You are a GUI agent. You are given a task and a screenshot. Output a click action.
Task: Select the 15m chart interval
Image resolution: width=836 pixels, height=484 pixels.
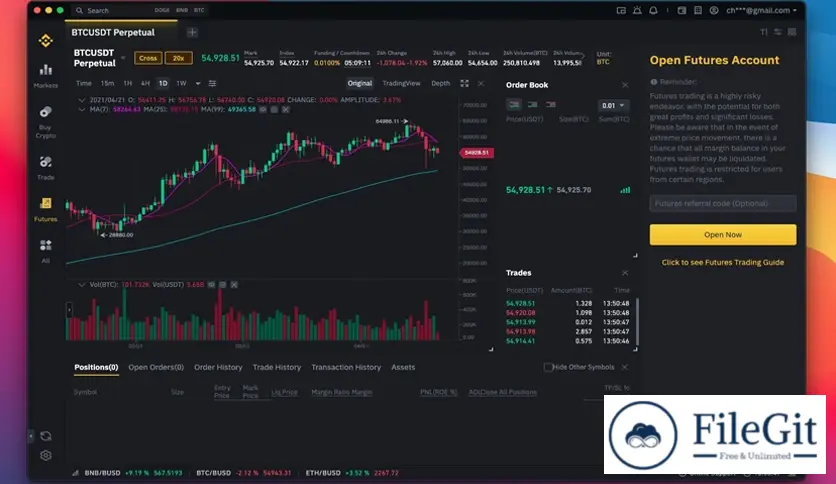pyautogui.click(x=107, y=83)
